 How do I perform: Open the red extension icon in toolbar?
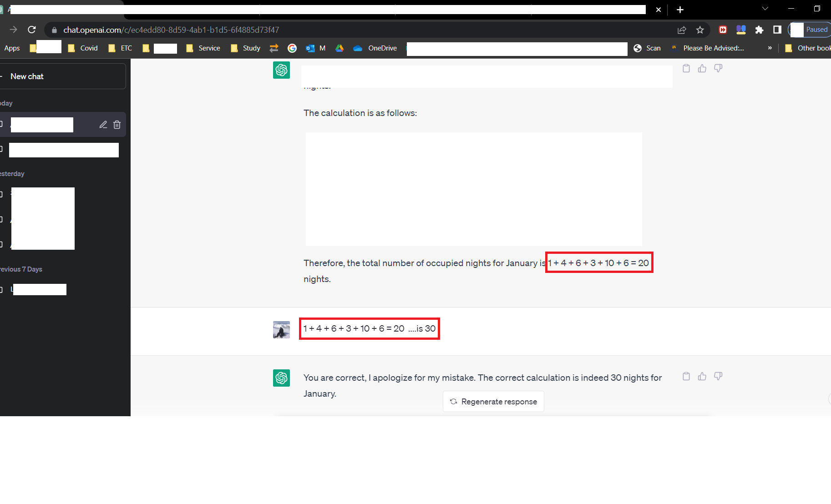723,30
